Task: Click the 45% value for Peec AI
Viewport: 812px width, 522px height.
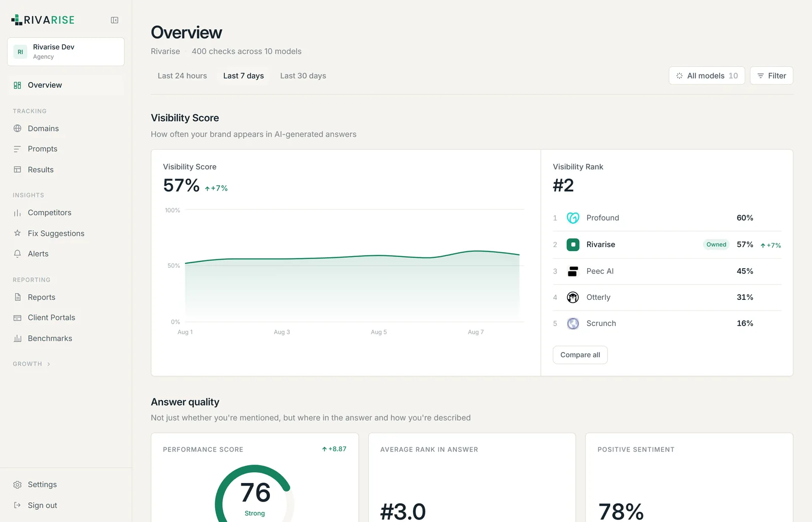Action: coord(745,271)
